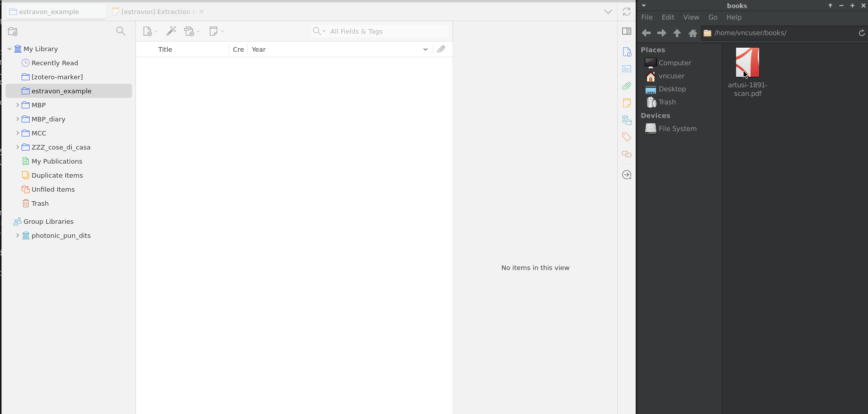Open the Related section icon in side nav

(627, 154)
